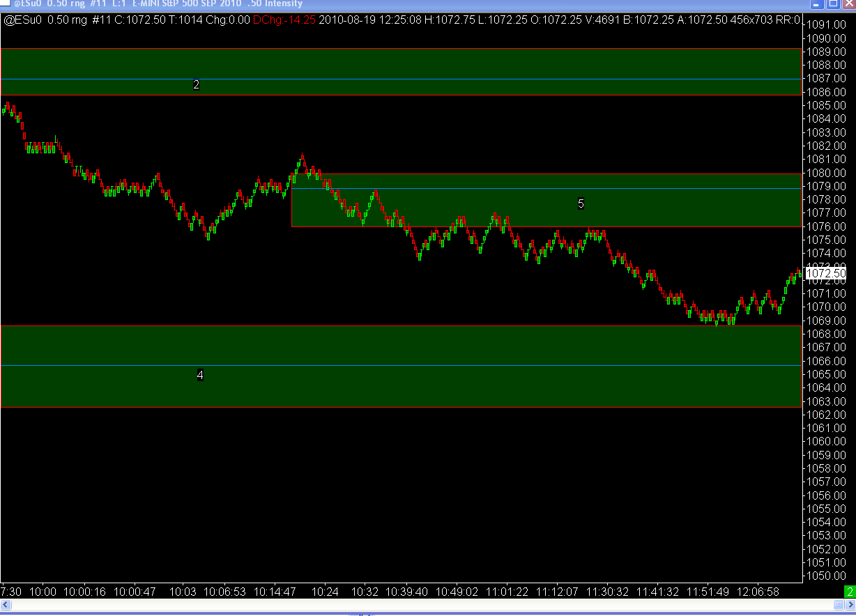Click the 10:06:53 time axis label

point(224,592)
